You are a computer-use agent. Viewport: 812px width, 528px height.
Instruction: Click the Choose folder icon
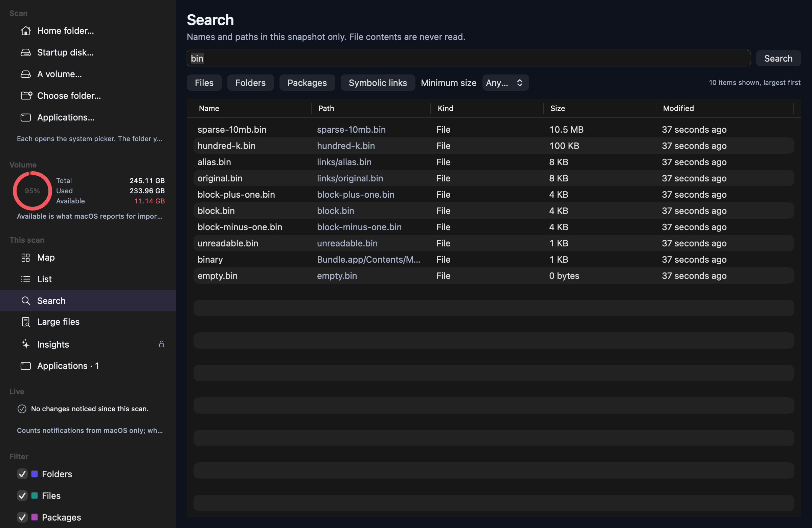point(26,95)
